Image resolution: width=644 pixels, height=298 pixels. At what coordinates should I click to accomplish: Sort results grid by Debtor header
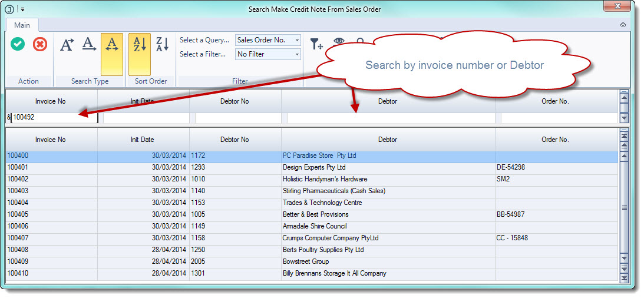[x=388, y=140]
